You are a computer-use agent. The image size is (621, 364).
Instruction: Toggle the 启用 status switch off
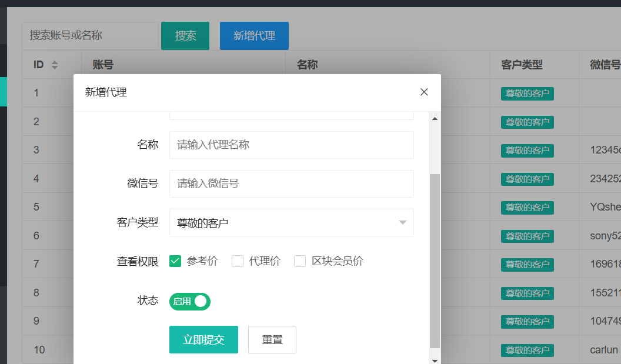[x=190, y=302]
